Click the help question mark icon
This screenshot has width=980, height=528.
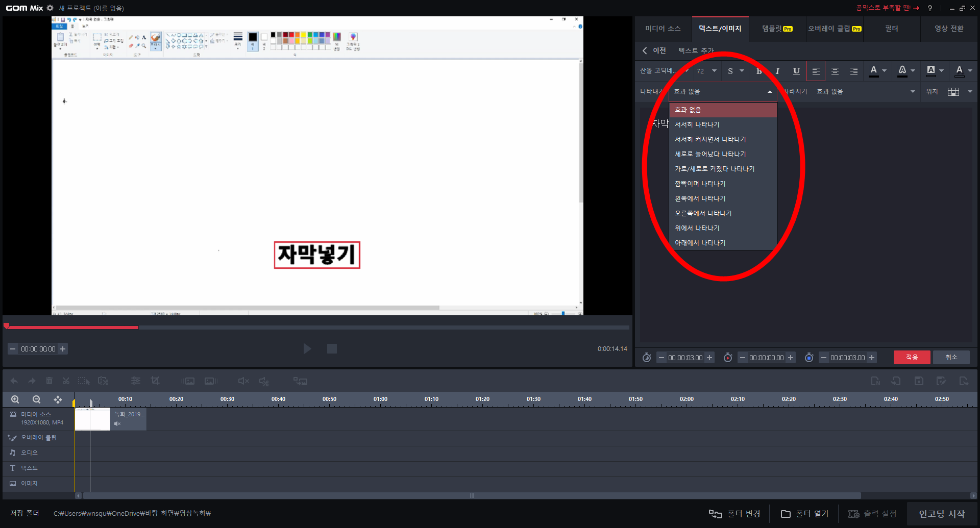click(x=930, y=8)
